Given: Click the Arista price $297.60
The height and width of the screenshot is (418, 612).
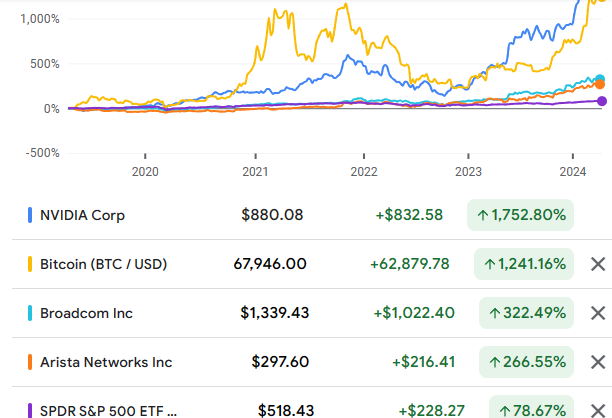Looking at the screenshot, I should [x=280, y=362].
